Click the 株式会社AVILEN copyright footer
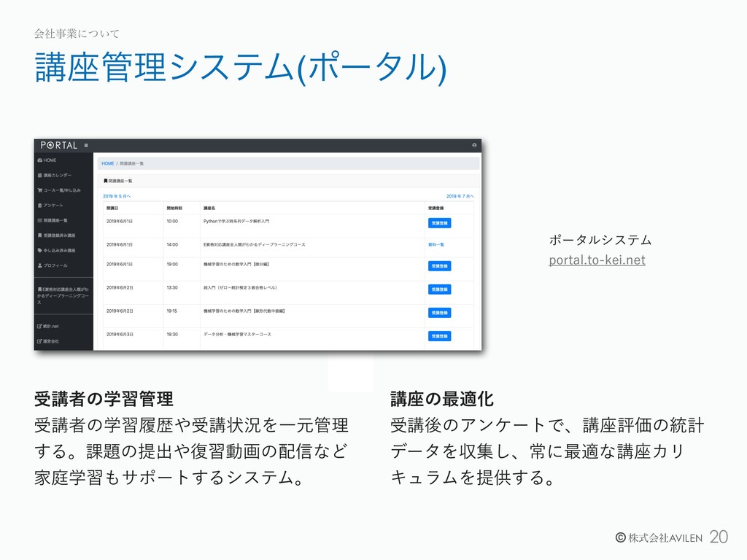Viewport: 747px width, 560px height. [x=659, y=537]
